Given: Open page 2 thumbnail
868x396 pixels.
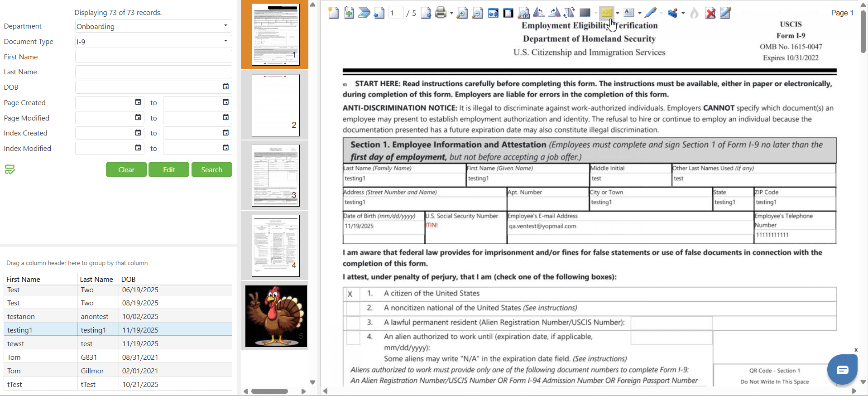Looking at the screenshot, I should pyautogui.click(x=275, y=105).
